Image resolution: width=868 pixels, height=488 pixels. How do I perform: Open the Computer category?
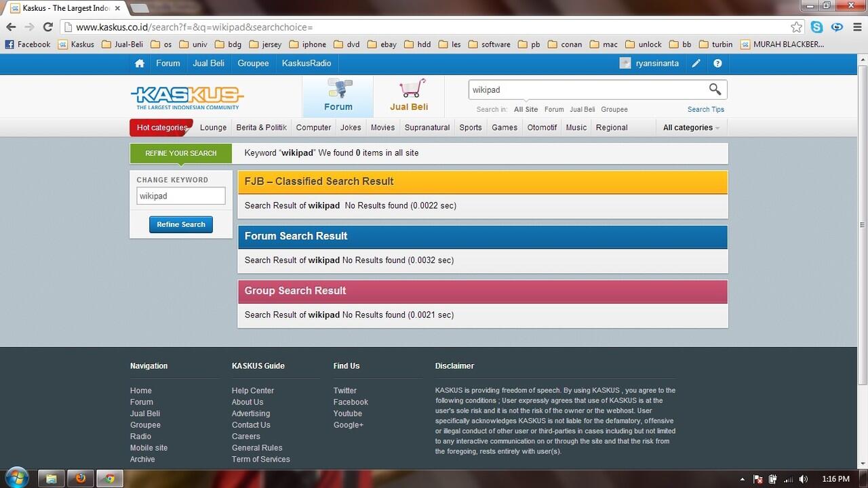point(313,127)
